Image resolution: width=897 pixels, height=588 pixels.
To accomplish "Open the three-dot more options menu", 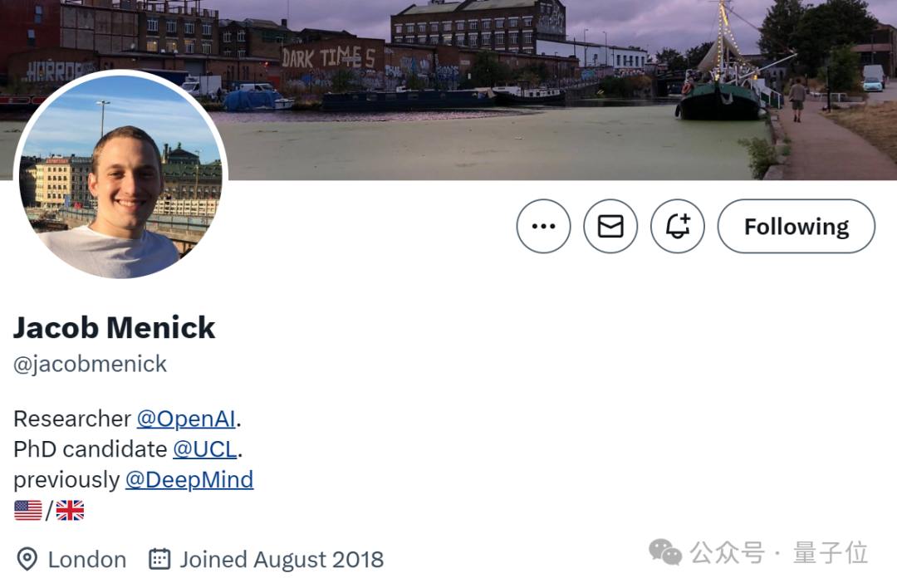I will (x=543, y=226).
